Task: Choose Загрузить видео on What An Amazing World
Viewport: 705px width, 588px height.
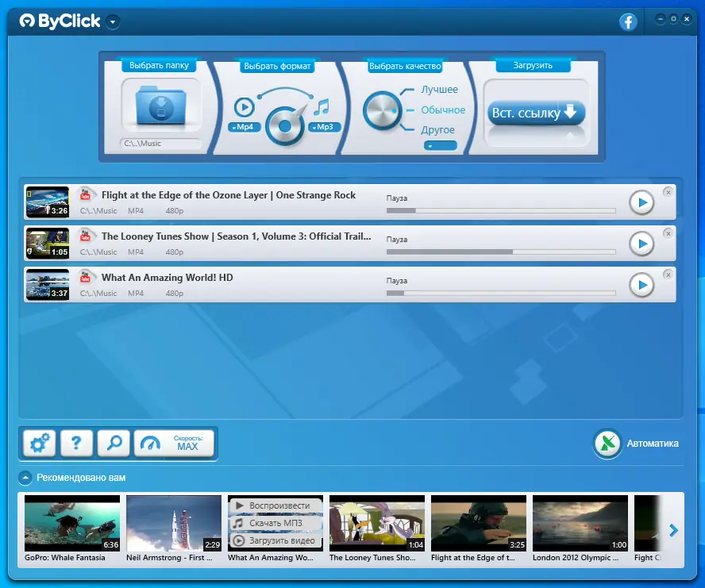Action: pos(275,540)
